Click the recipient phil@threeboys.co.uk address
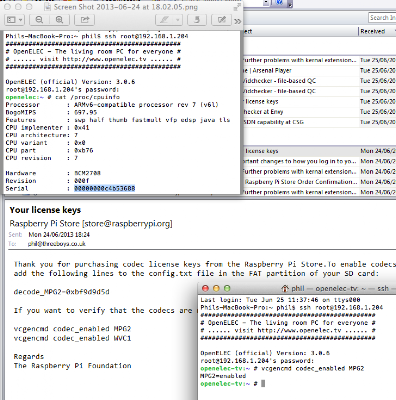Screen dimensions: 396x400 point(57,244)
